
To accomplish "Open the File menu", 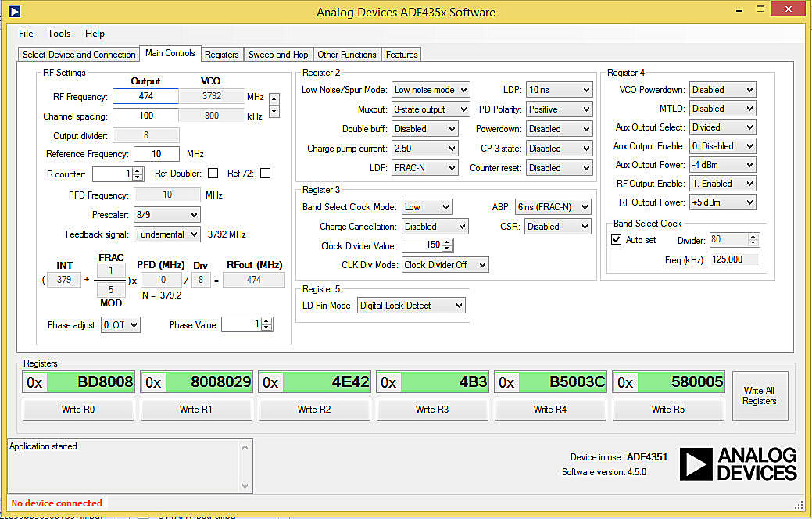I will [26, 33].
